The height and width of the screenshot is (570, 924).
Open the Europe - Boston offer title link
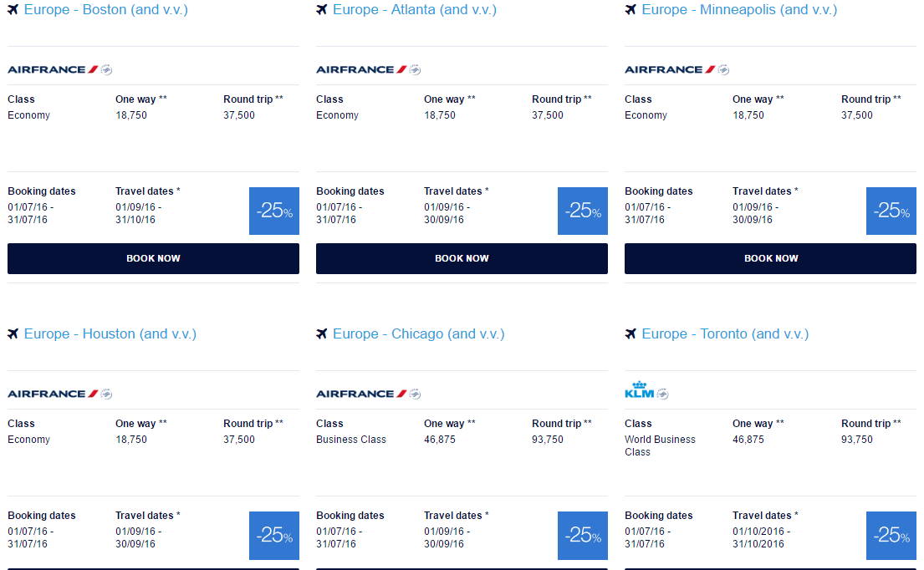106,9
